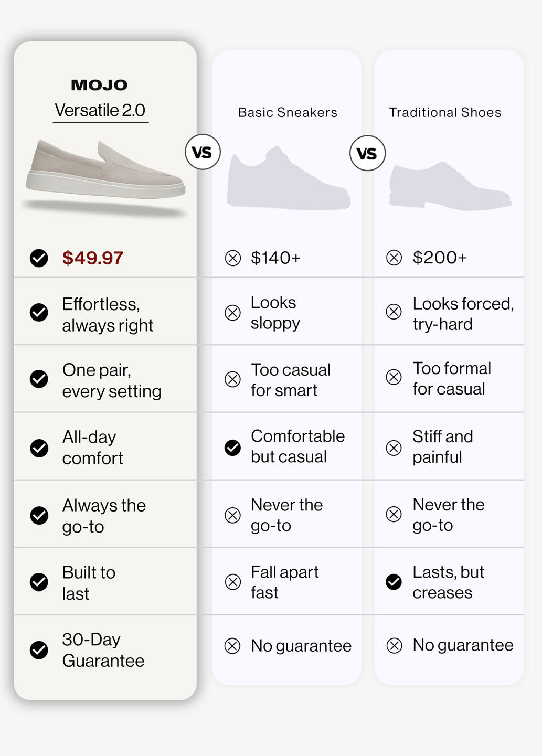Click the Traditional Shoes column heading
The height and width of the screenshot is (756, 542).
tap(445, 112)
